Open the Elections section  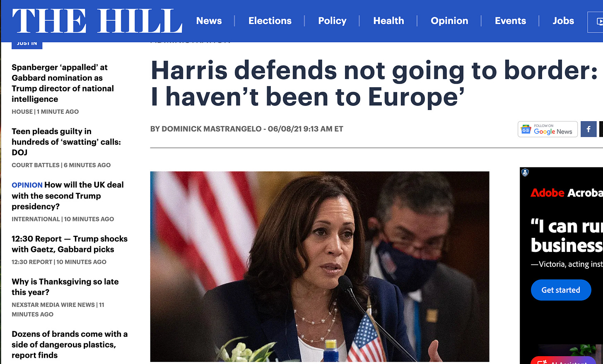coord(270,21)
